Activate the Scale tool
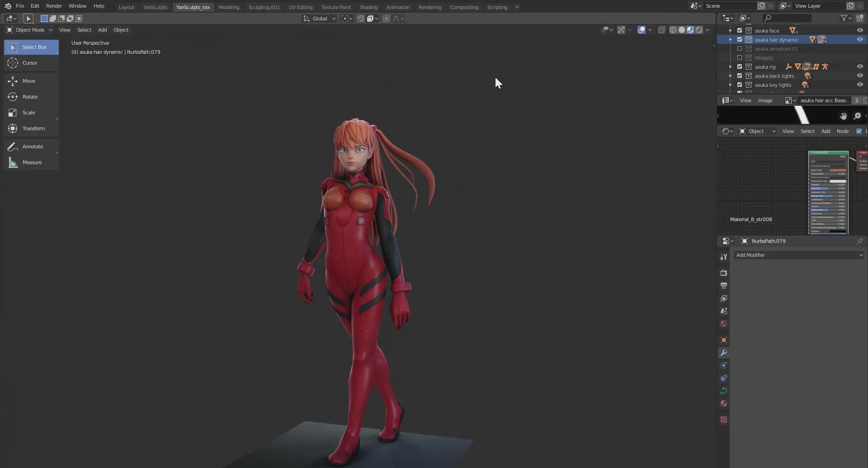 point(31,113)
